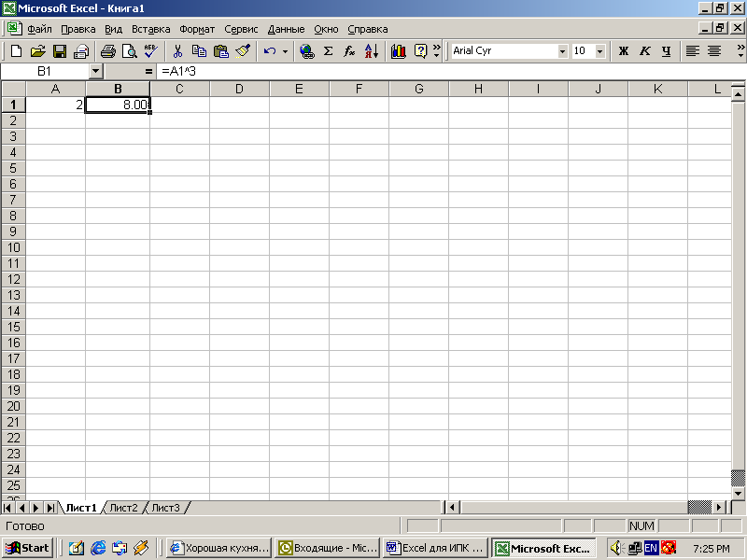
Task: Go to first sheet tab scroll button
Action: [x=7, y=508]
